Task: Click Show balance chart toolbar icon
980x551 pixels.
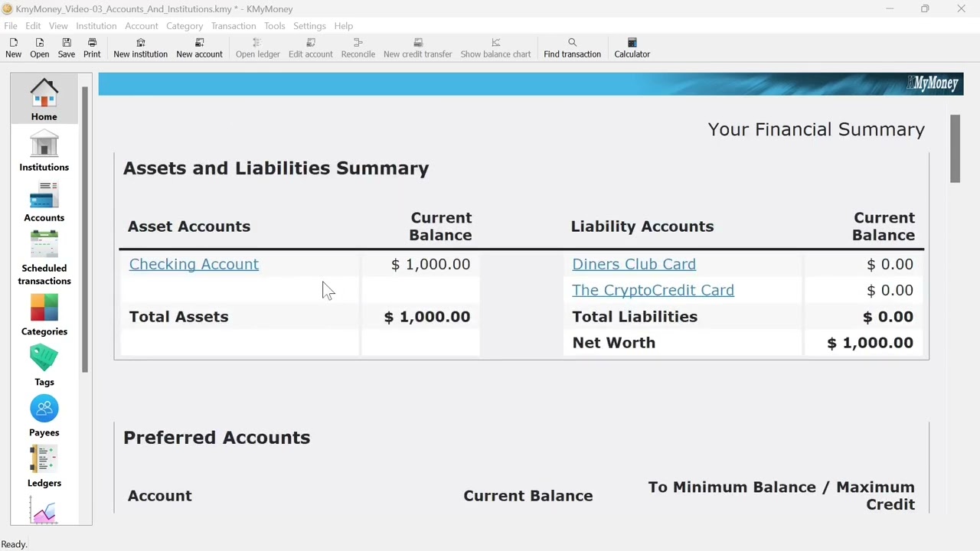Action: tap(495, 47)
